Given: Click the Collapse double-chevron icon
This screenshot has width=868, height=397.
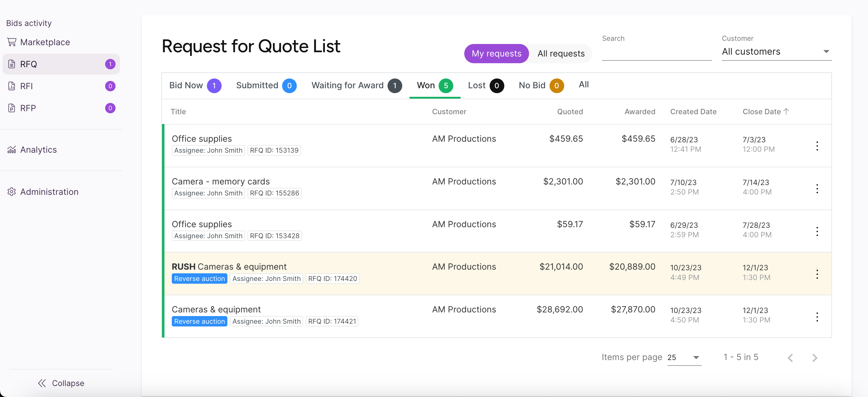Looking at the screenshot, I should (x=42, y=383).
